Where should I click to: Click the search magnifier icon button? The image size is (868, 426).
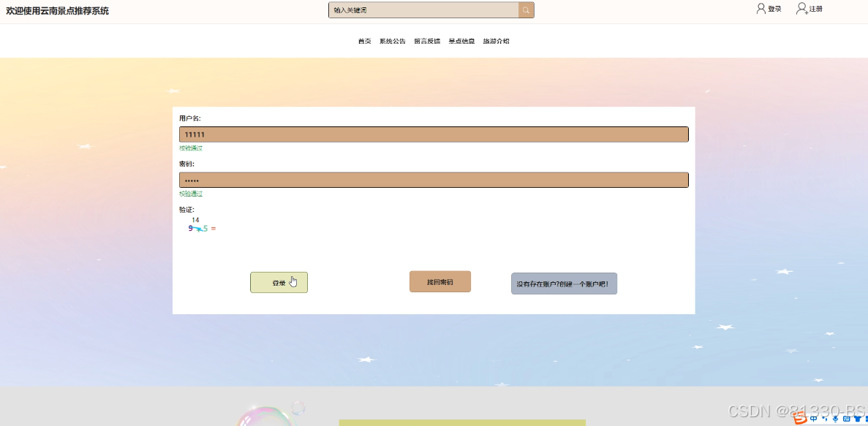[x=526, y=10]
